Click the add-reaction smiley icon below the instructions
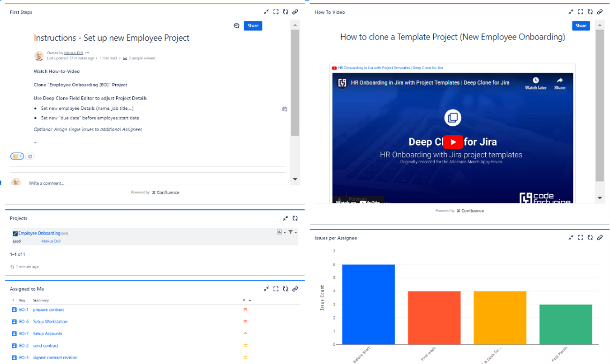The image size is (610, 364). [30, 156]
